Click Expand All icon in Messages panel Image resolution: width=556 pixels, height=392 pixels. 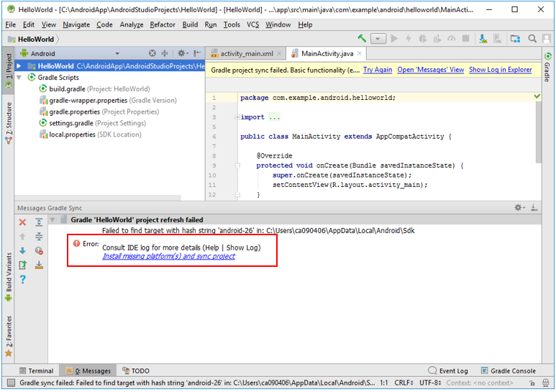pos(39,222)
